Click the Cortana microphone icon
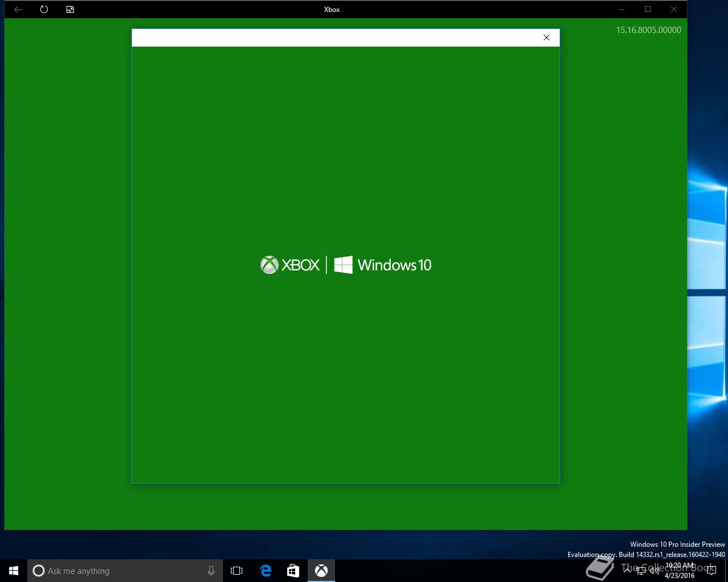This screenshot has height=582, width=728. [211, 571]
